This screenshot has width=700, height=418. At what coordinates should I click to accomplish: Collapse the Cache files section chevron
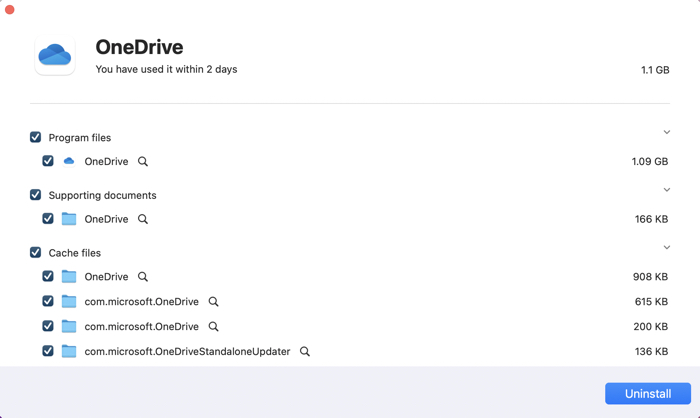click(667, 248)
